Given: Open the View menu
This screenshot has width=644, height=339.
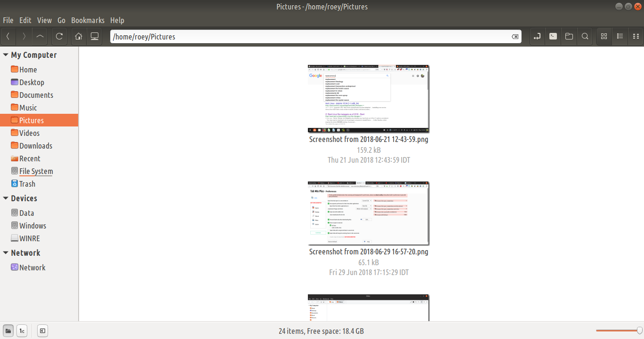Looking at the screenshot, I should 44,20.
